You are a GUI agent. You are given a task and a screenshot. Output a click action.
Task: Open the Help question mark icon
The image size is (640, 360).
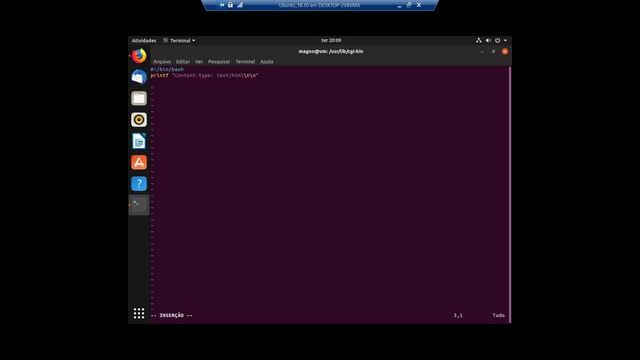139,183
